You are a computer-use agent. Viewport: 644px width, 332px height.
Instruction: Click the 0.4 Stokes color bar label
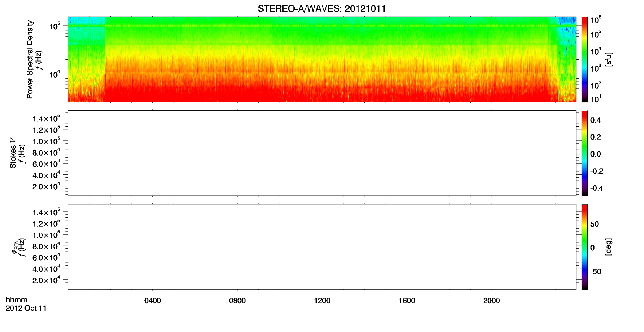[595, 120]
